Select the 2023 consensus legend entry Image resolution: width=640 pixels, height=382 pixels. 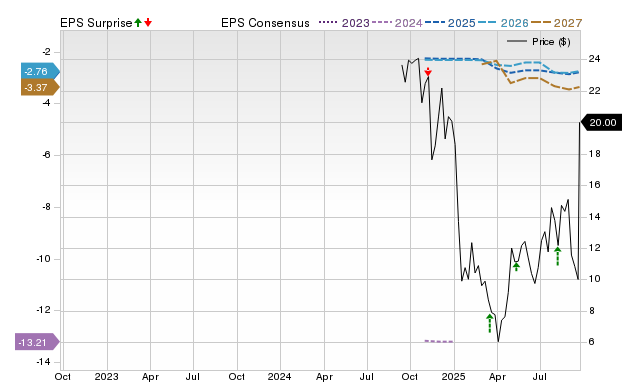344,23
